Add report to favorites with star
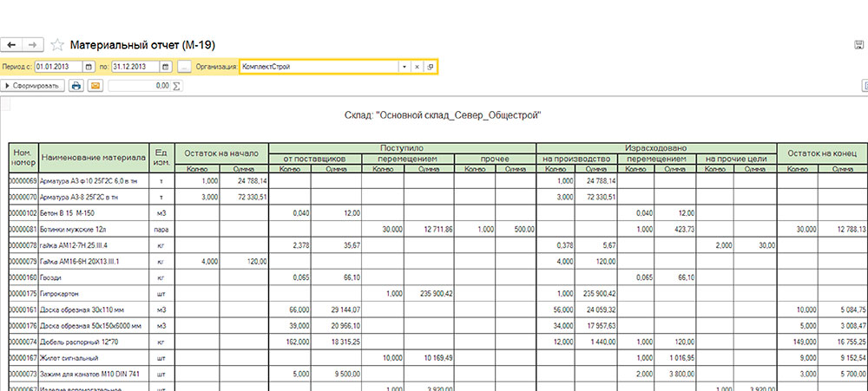Image resolution: width=868 pixels, height=391 pixels. [x=57, y=45]
